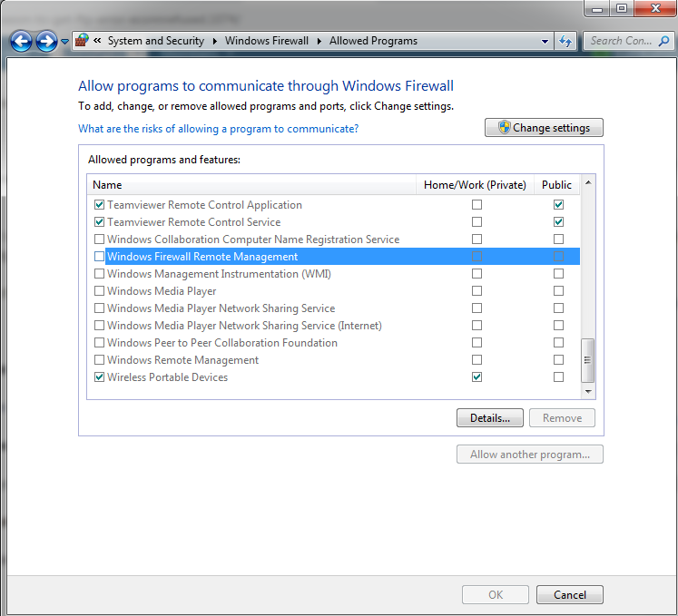678x616 pixels.
Task: Maximize the Control Panel window
Action: (622, 9)
